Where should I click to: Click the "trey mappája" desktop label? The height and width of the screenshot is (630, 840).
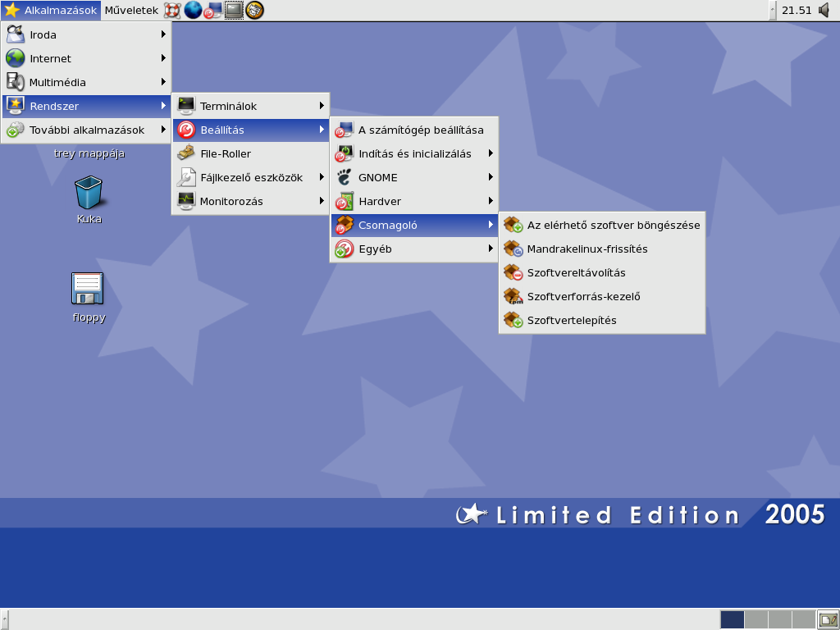tap(89, 153)
